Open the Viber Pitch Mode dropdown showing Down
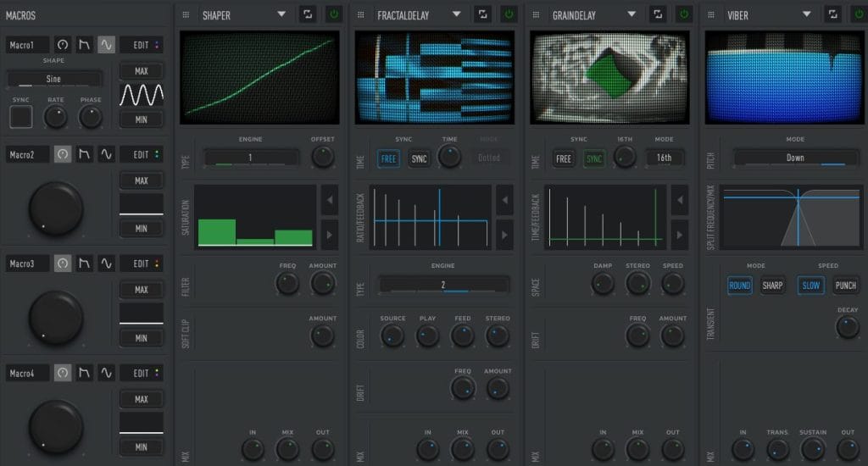Screen dimensions: 868x466 [795, 158]
